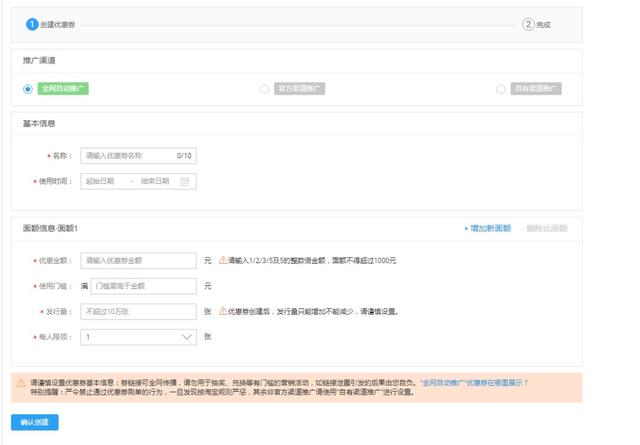640x445 pixels.
Task: Click the 起始日期 start date field
Action: tap(100, 181)
